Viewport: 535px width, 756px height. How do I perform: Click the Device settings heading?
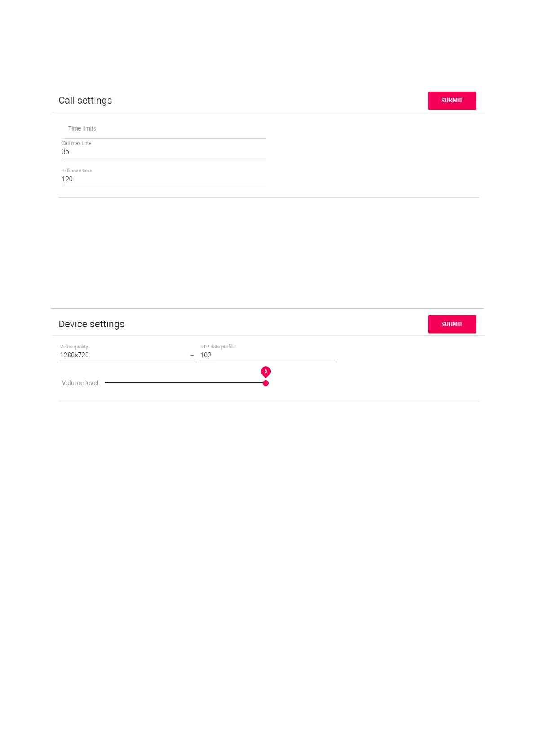(x=92, y=324)
